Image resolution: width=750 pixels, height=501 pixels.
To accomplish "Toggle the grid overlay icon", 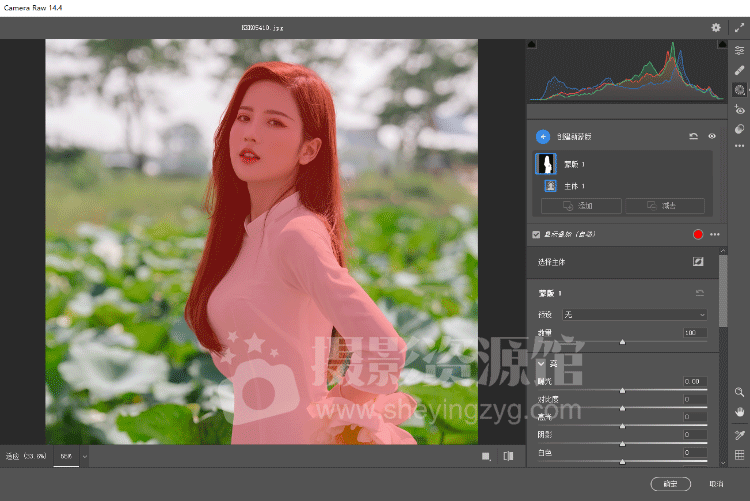I will [739, 455].
